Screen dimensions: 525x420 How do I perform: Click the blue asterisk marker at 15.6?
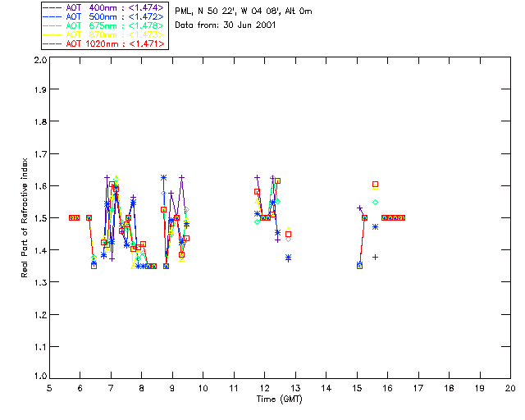(x=376, y=227)
